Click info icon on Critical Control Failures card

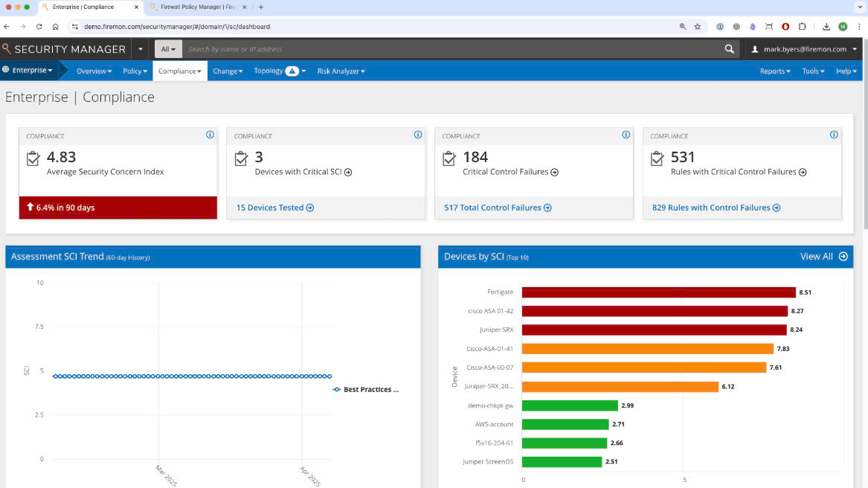[x=626, y=135]
